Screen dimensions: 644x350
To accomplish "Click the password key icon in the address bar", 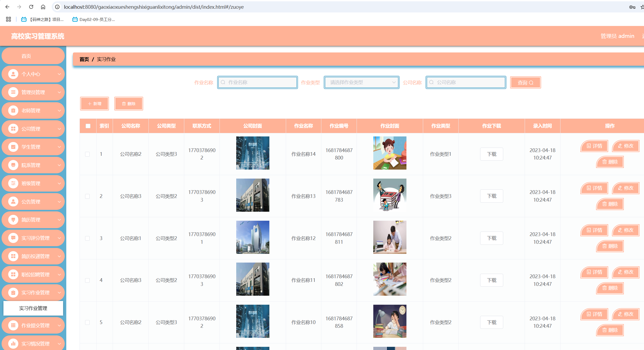I will pos(632,7).
